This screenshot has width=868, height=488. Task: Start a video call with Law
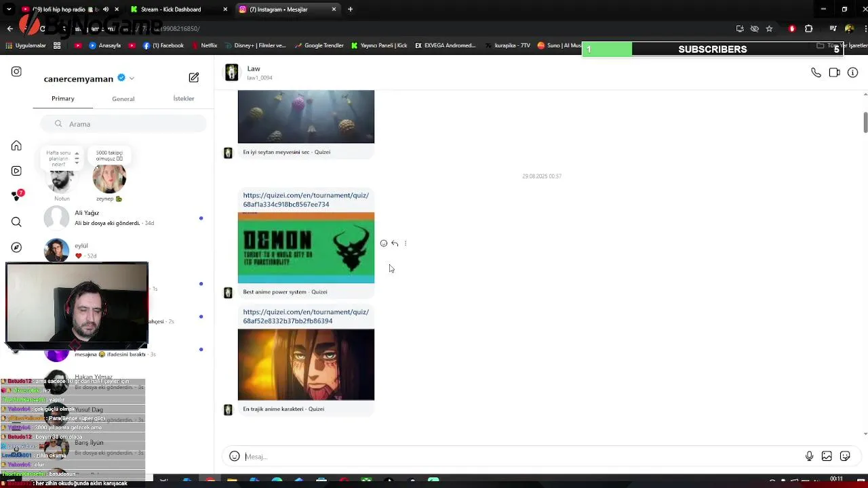[834, 73]
